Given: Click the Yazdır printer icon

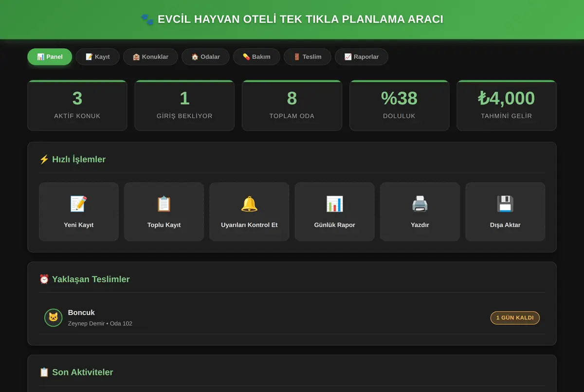Looking at the screenshot, I should pyautogui.click(x=420, y=204).
